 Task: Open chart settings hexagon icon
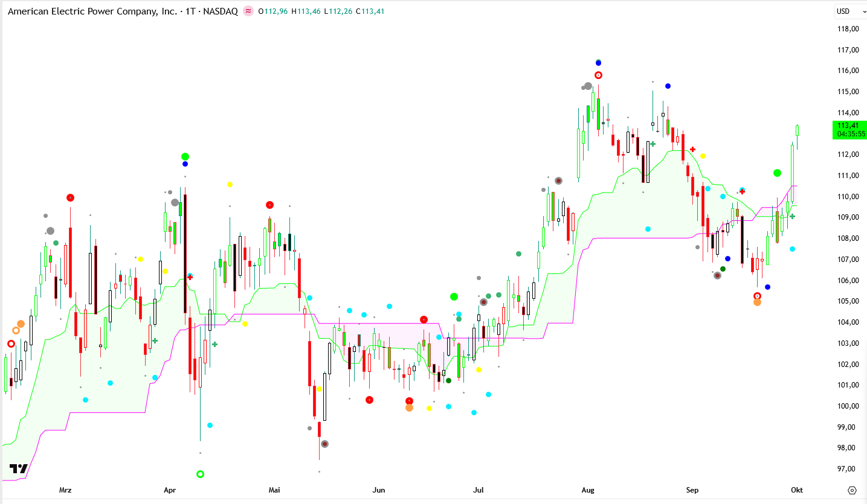pyautogui.click(x=852, y=490)
